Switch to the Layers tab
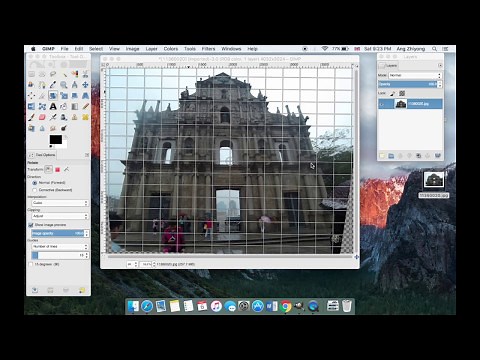 coord(388,66)
